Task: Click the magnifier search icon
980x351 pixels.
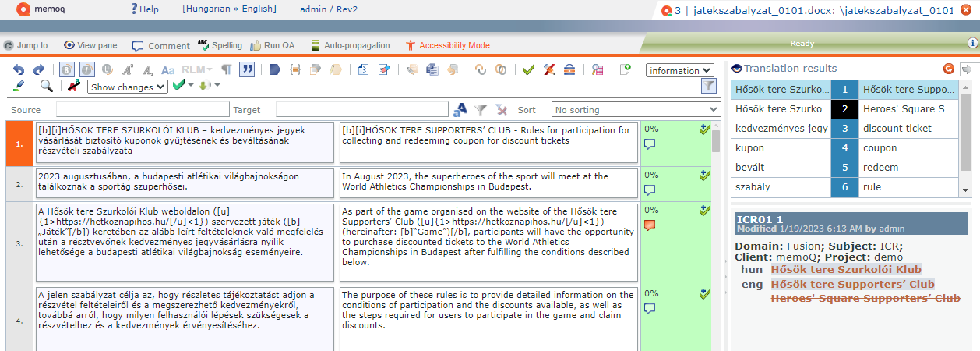Action: (x=47, y=87)
